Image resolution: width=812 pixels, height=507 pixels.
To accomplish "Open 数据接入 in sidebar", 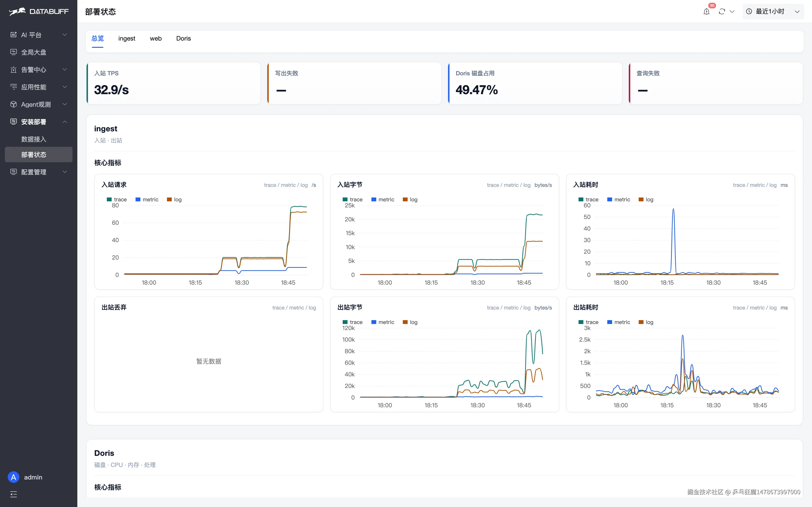I will tap(34, 139).
